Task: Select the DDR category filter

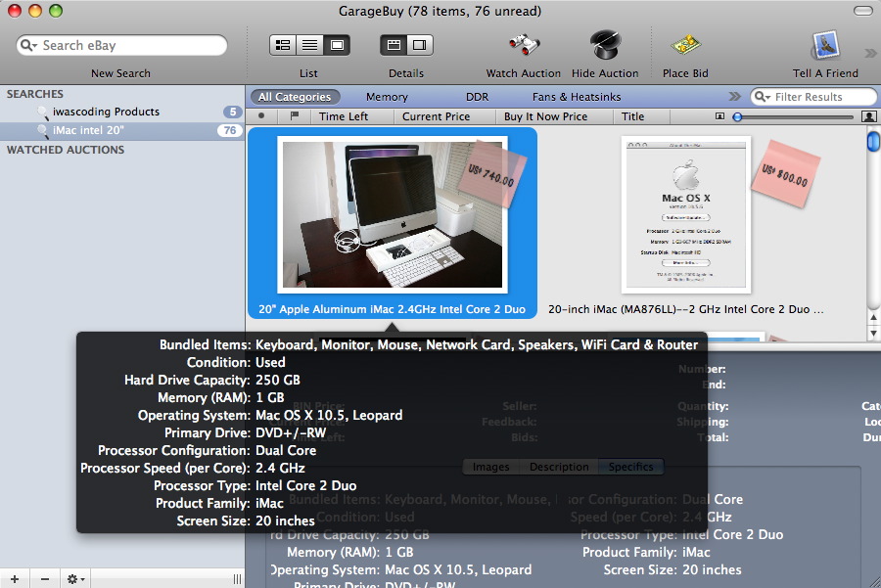Action: [477, 97]
